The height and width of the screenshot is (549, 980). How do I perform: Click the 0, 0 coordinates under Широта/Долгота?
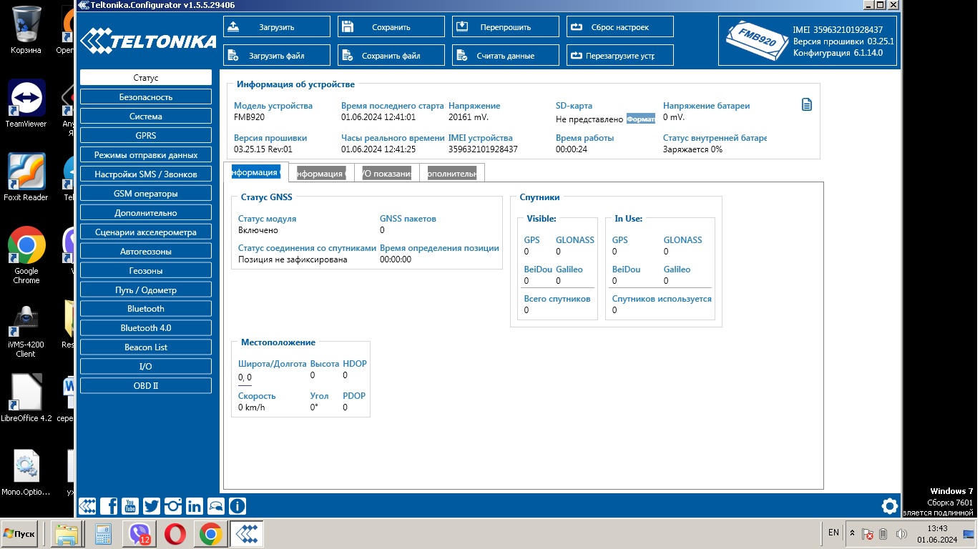click(x=245, y=377)
